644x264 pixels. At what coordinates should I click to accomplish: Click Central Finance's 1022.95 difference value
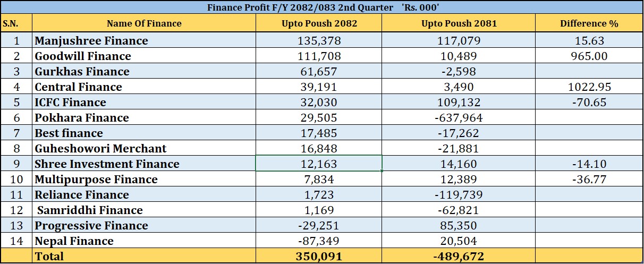pos(589,87)
